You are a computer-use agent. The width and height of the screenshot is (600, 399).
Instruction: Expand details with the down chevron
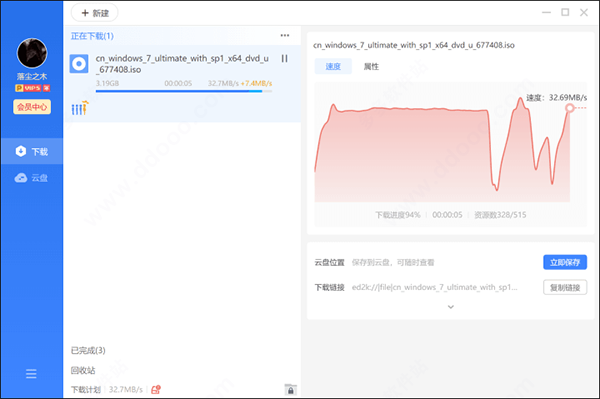[451, 307]
